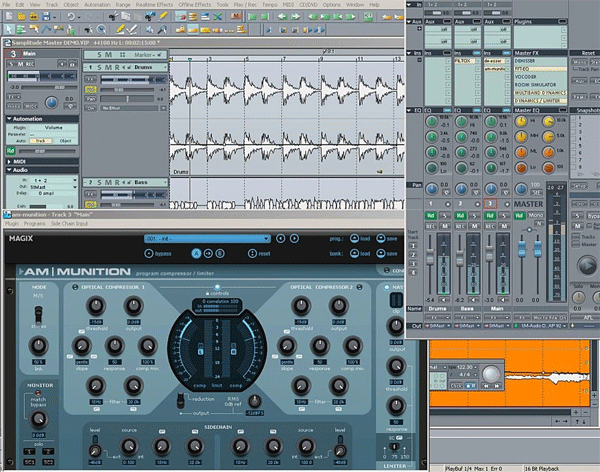Click the Save floppy disk icon
This screenshot has height=472, width=600.
[46, 16]
